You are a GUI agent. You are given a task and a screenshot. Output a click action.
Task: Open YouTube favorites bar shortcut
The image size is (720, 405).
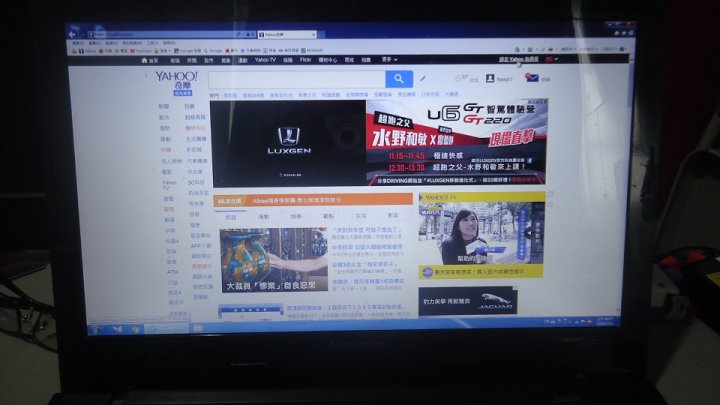tap(141, 51)
